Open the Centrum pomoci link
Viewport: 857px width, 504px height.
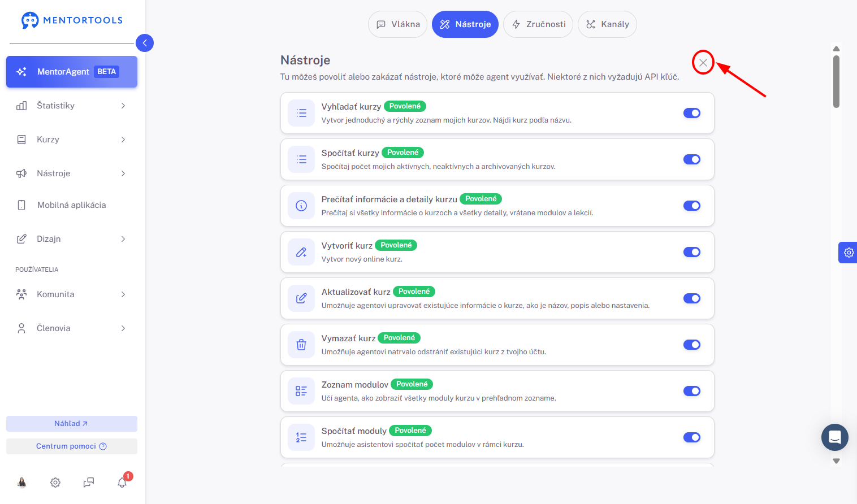pos(72,446)
